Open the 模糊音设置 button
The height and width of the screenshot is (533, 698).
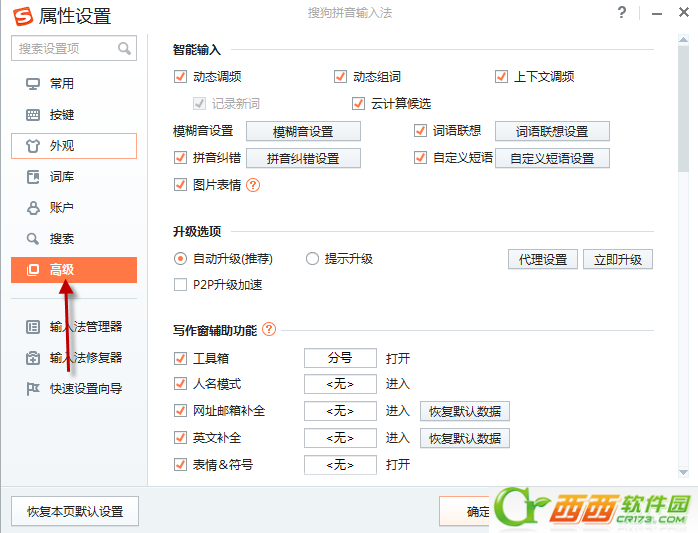pos(304,131)
